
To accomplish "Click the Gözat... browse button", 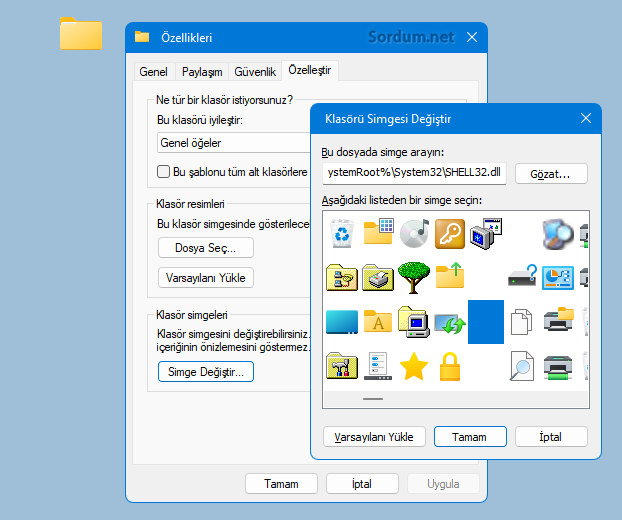I will point(551,174).
